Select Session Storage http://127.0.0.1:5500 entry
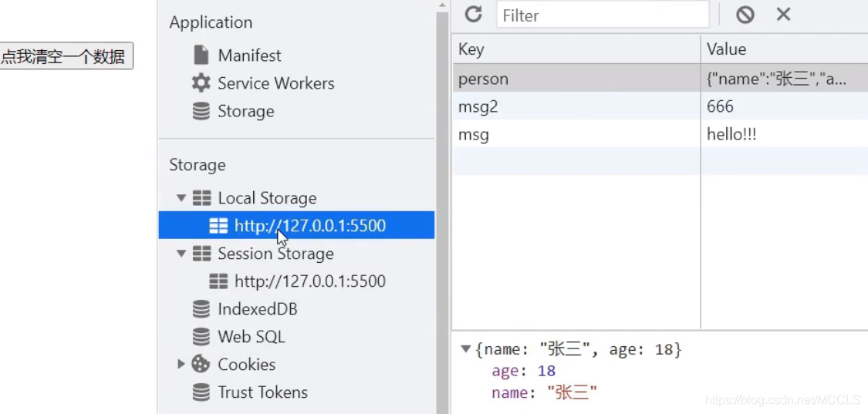This screenshot has height=414, width=868. [309, 281]
